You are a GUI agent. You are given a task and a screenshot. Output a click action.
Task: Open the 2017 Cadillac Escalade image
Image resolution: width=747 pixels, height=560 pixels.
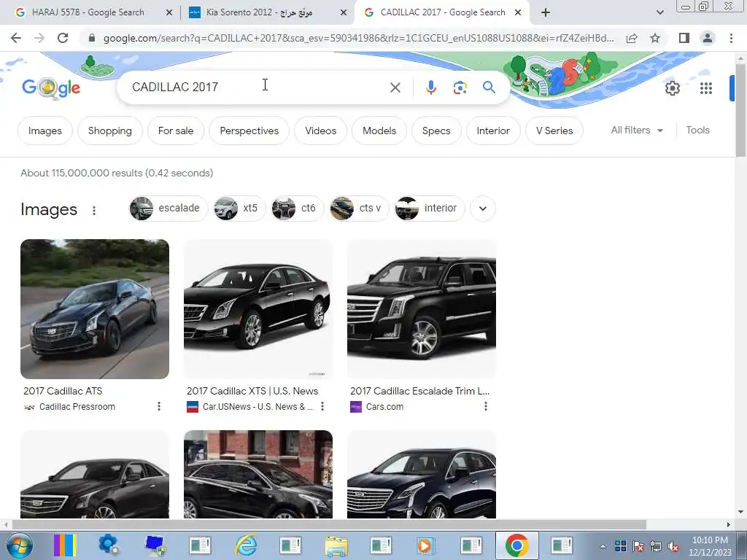422,309
